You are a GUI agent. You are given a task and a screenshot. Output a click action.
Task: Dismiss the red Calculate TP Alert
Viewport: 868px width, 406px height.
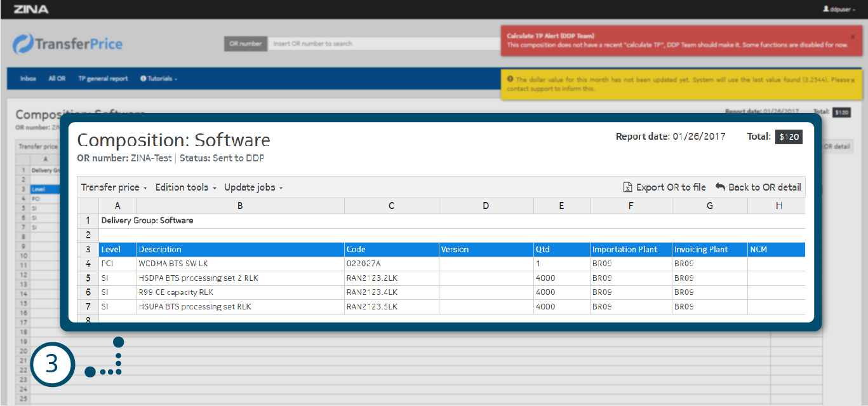[852, 37]
